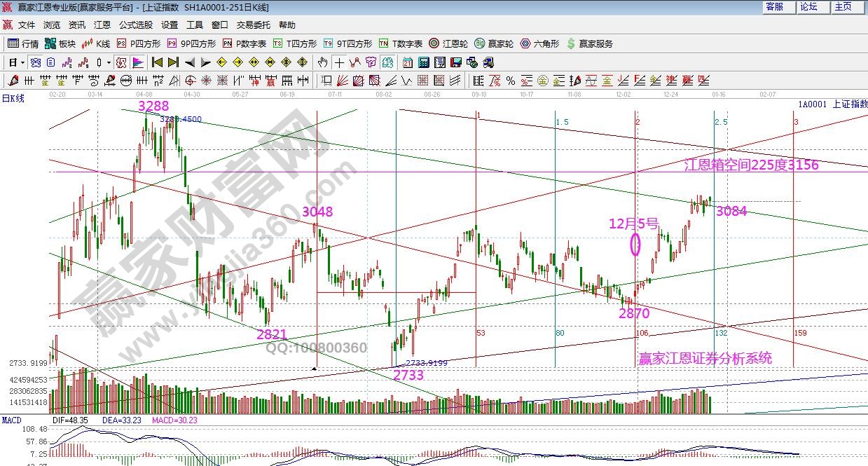
Task: Toggle the crosshair cursor tool
Action: (338, 62)
